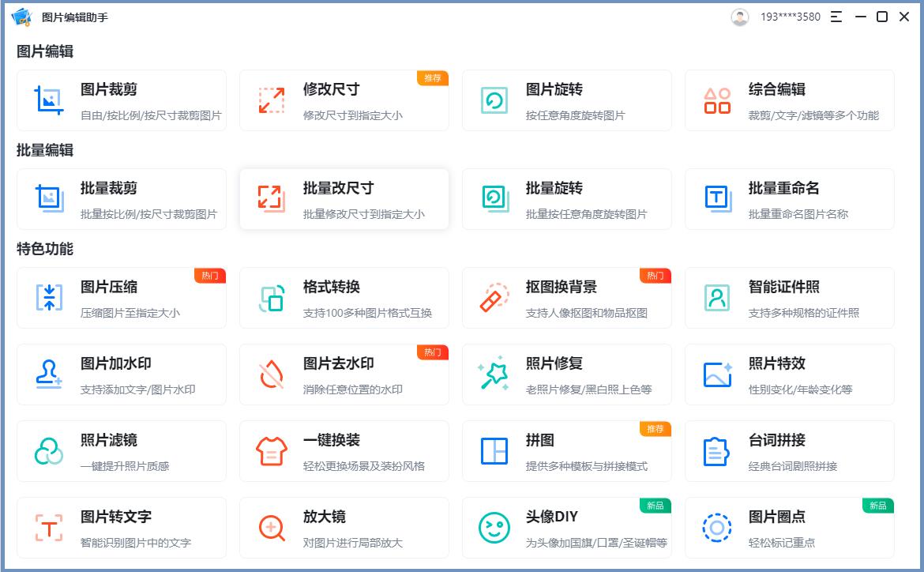Image resolution: width=924 pixels, height=572 pixels.
Task: Click the 图片旋转 rotate icon
Action: tap(493, 100)
